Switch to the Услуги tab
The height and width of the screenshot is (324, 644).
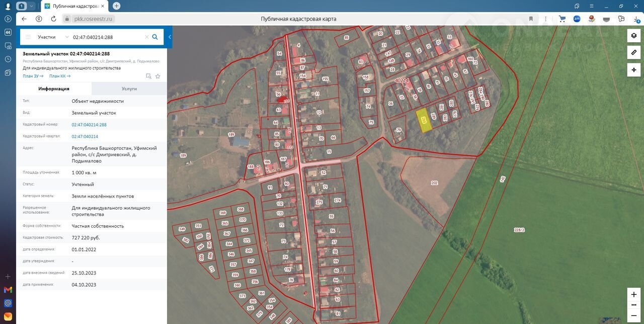pos(129,89)
